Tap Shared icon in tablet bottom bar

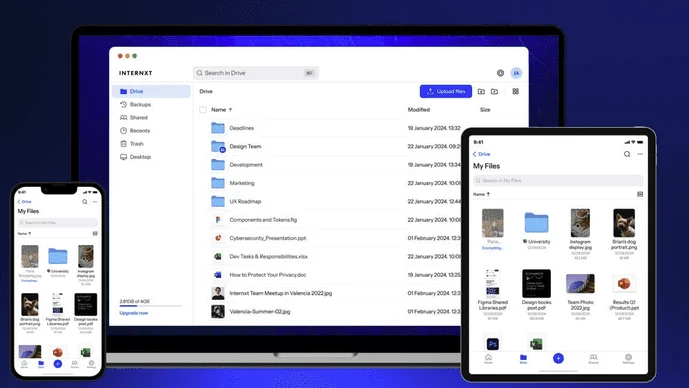(593, 359)
